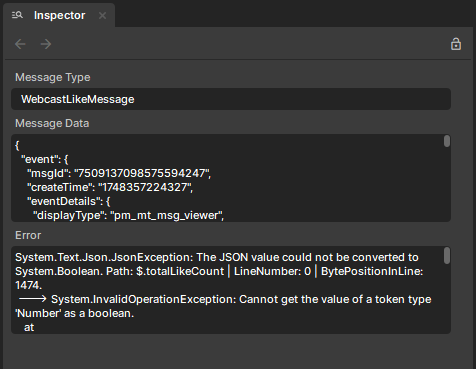The width and height of the screenshot is (476, 369).
Task: Click the eventDetails opening brace line
Action: [68, 201]
